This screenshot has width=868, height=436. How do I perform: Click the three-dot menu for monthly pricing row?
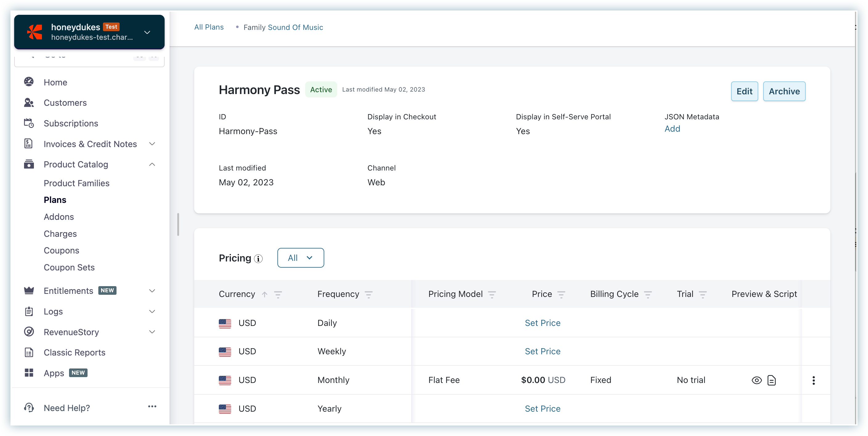[x=813, y=380]
